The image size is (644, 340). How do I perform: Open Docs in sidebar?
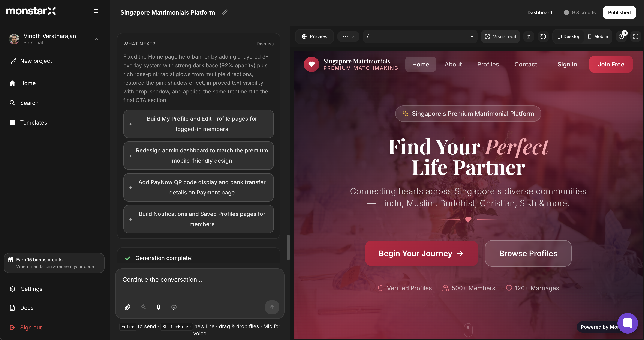[21, 308]
